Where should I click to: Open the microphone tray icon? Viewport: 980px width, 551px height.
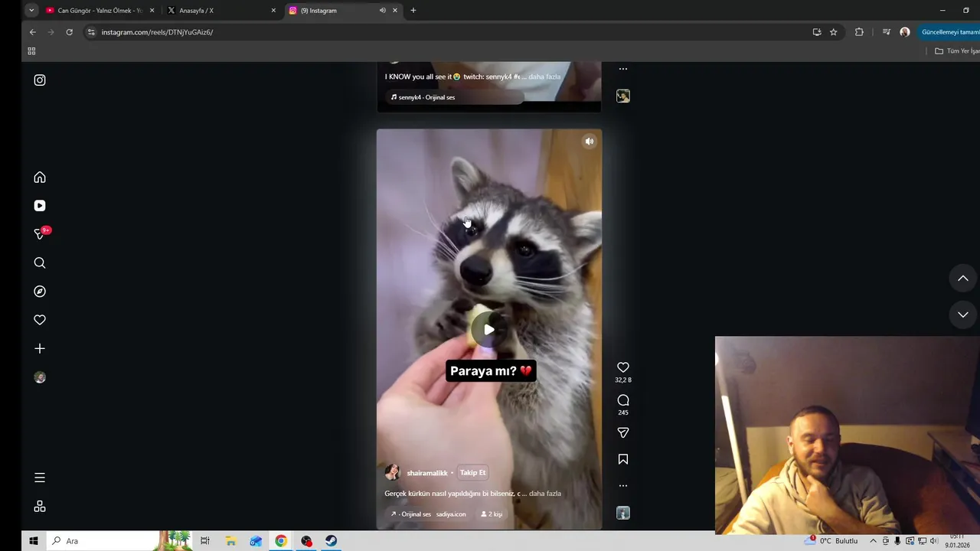coord(897,541)
